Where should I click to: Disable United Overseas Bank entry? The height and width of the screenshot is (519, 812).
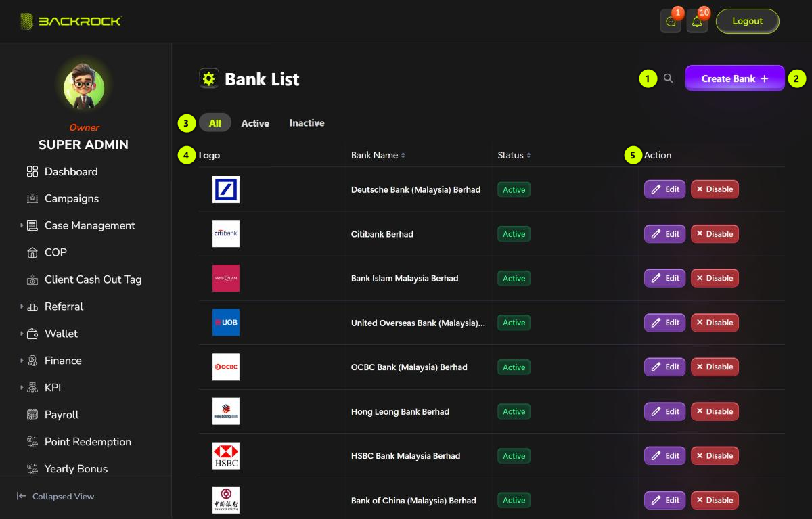tap(715, 323)
